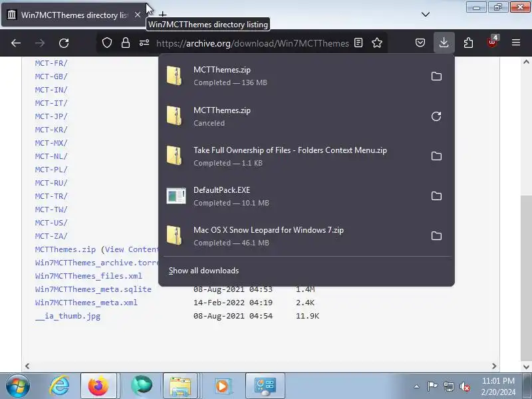Click the address bar URL
Viewport: 532px width, 399px height.
tap(253, 43)
